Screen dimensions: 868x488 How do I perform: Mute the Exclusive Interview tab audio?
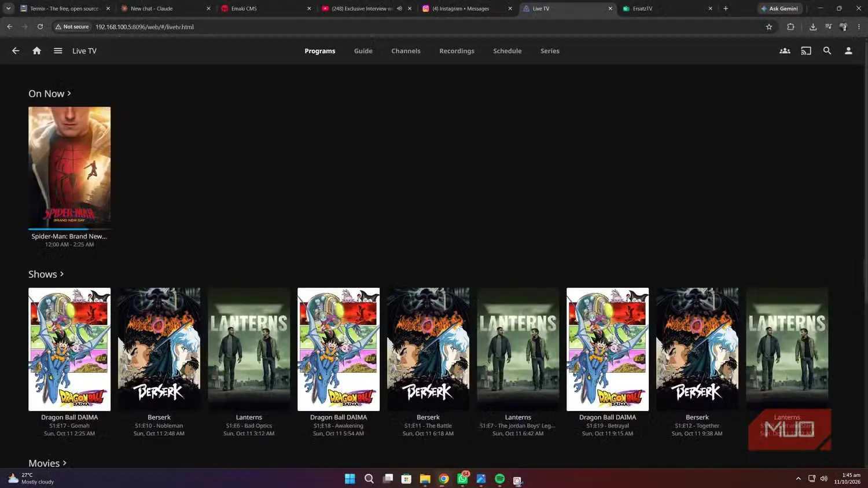399,9
